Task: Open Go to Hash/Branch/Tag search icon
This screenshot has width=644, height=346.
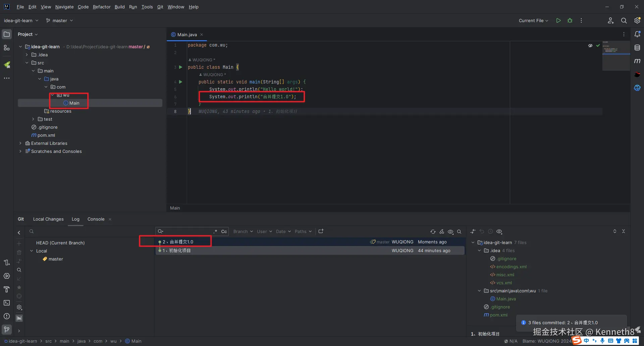Action: point(459,232)
